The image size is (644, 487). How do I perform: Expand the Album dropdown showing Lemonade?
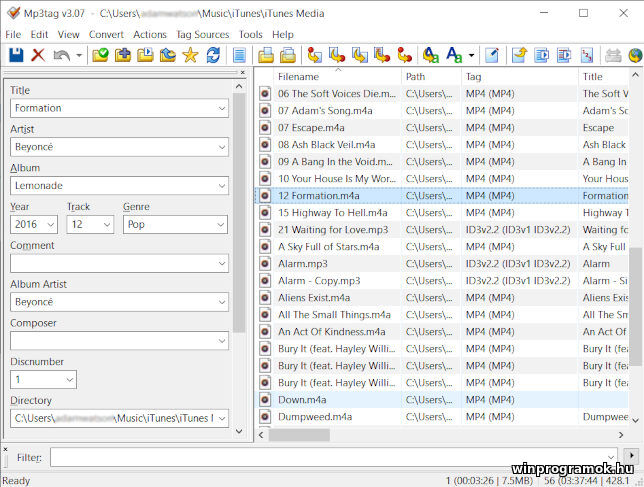click(221, 186)
